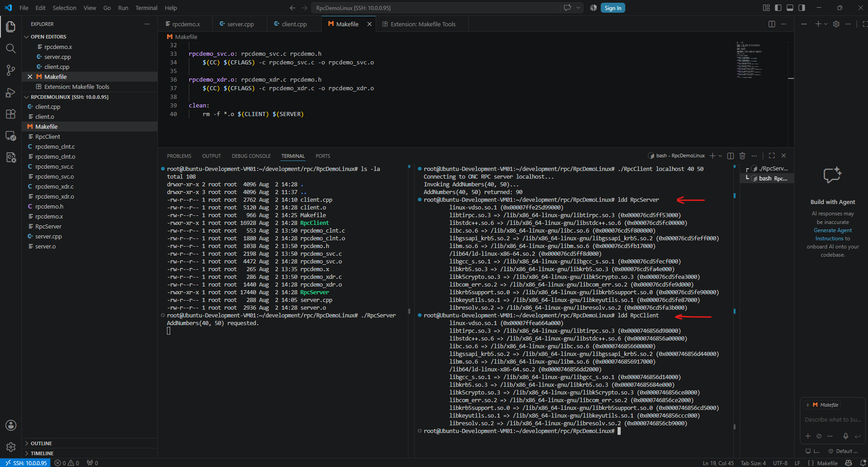Maximize the terminal panel size
Screen dimensions: 868x467
point(772,156)
